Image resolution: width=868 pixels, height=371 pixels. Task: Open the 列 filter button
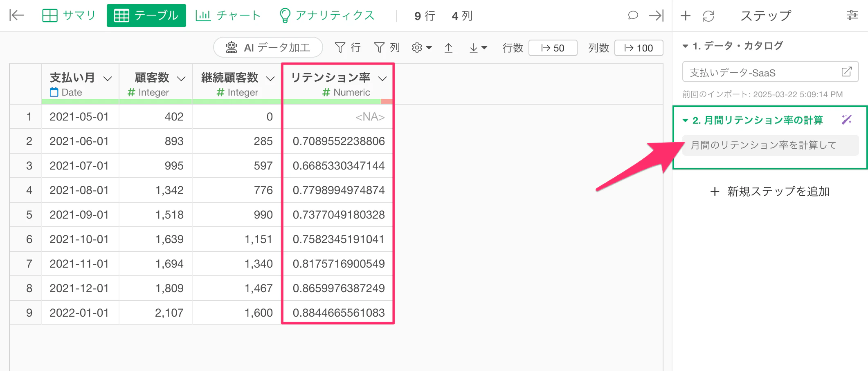click(x=387, y=48)
